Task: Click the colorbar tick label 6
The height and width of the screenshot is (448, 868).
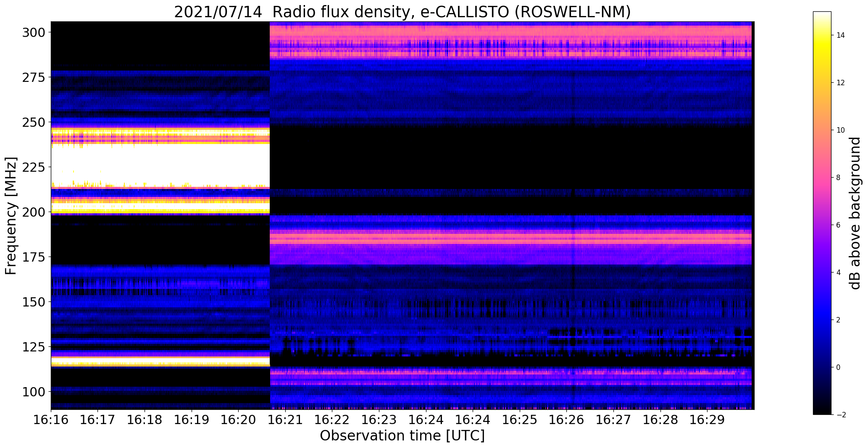Action: click(x=838, y=225)
